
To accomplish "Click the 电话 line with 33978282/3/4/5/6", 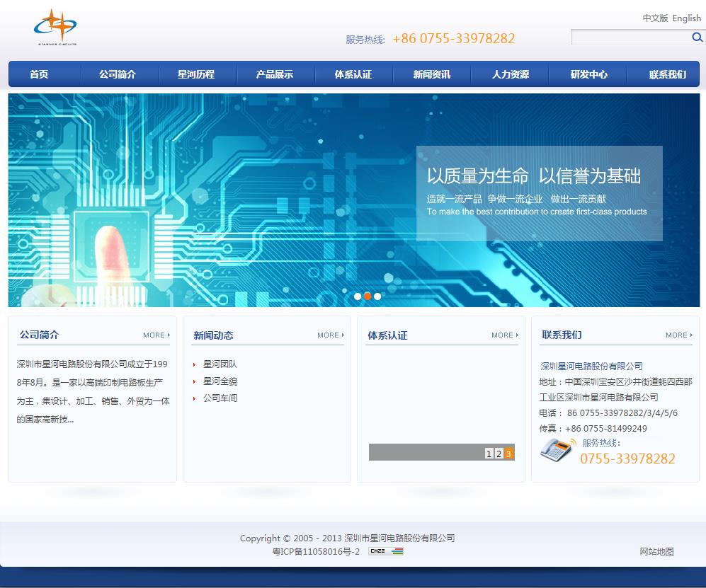I will (x=608, y=413).
